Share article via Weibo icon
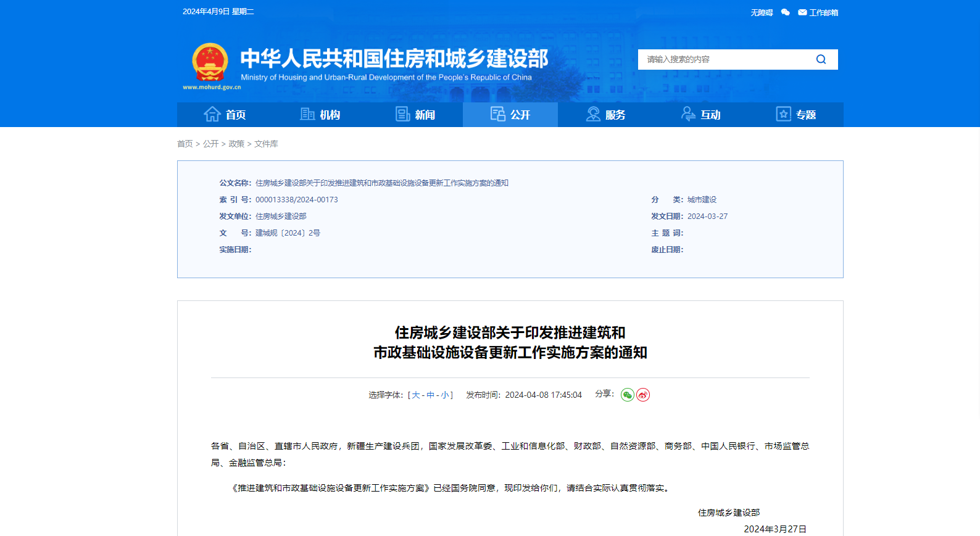980x536 pixels. click(643, 395)
